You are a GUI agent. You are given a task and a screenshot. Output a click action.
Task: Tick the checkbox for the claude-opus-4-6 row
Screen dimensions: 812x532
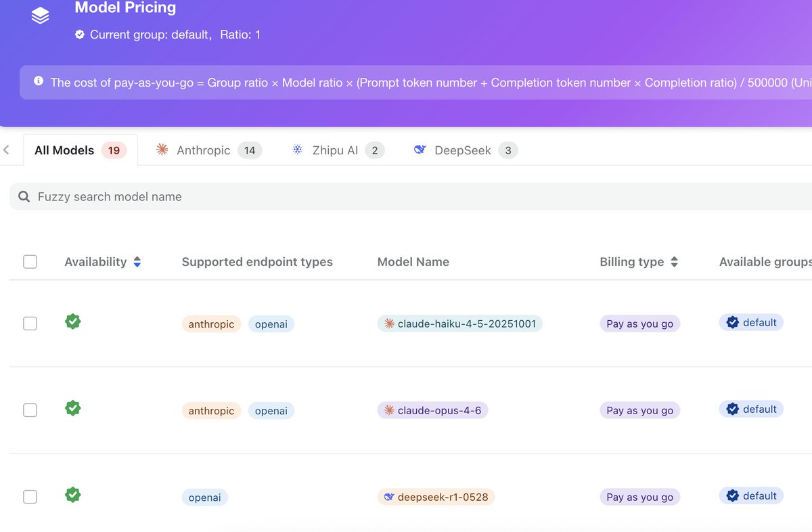pyautogui.click(x=30, y=410)
